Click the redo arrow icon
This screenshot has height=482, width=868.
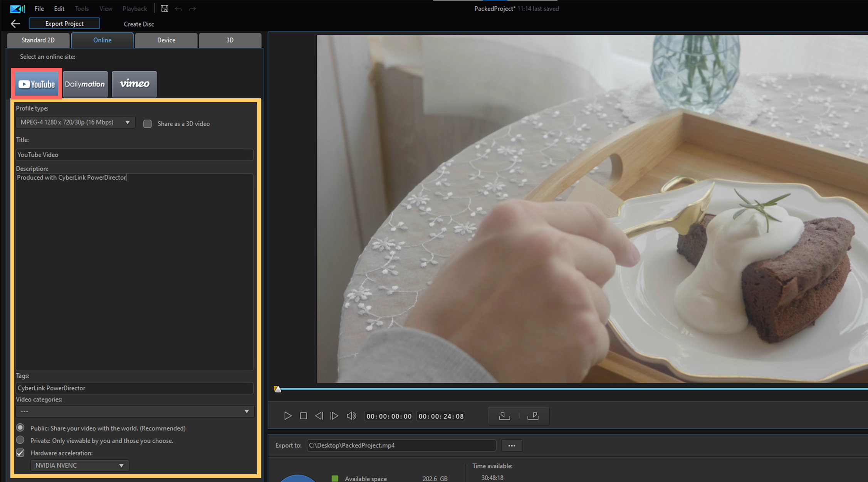coord(192,8)
